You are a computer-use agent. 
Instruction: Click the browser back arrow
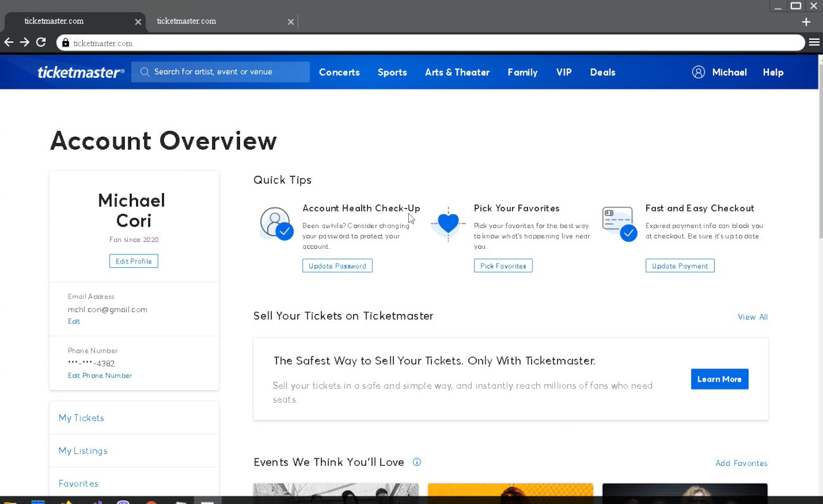click(9, 42)
